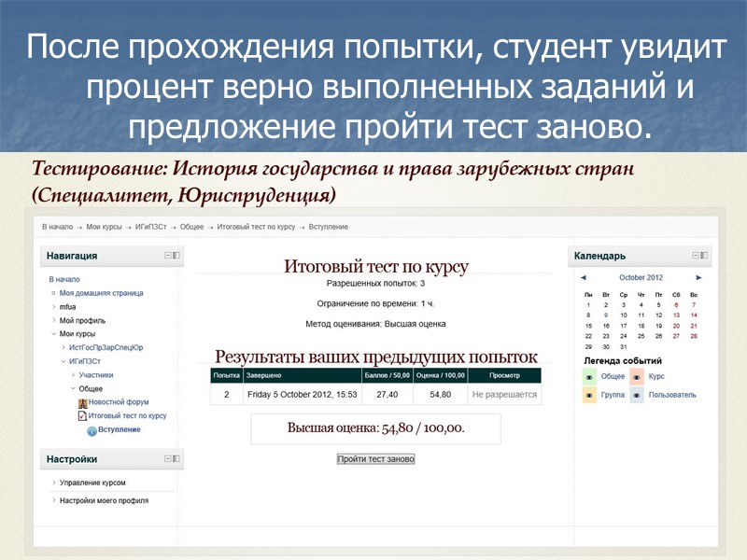This screenshot has height=560, width=747.
Task: Click the Пройти тест заново button
Action: click(x=376, y=459)
